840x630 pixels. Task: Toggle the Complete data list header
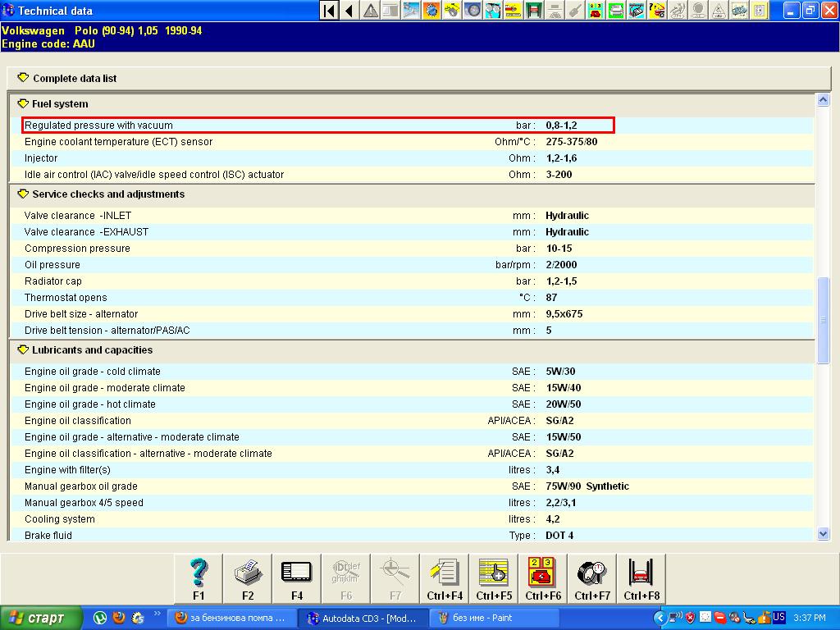pos(23,78)
